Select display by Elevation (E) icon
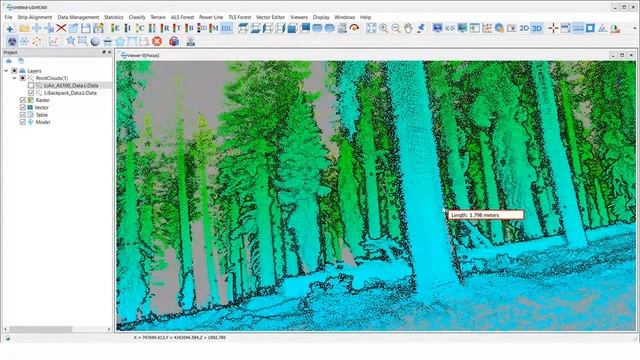Viewport: 640px width, 360px height. tap(116, 28)
